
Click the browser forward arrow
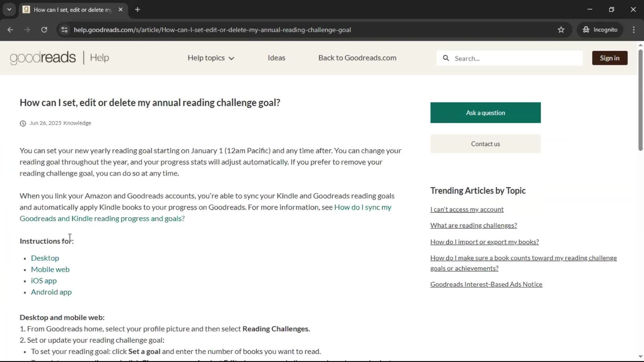tap(27, 30)
